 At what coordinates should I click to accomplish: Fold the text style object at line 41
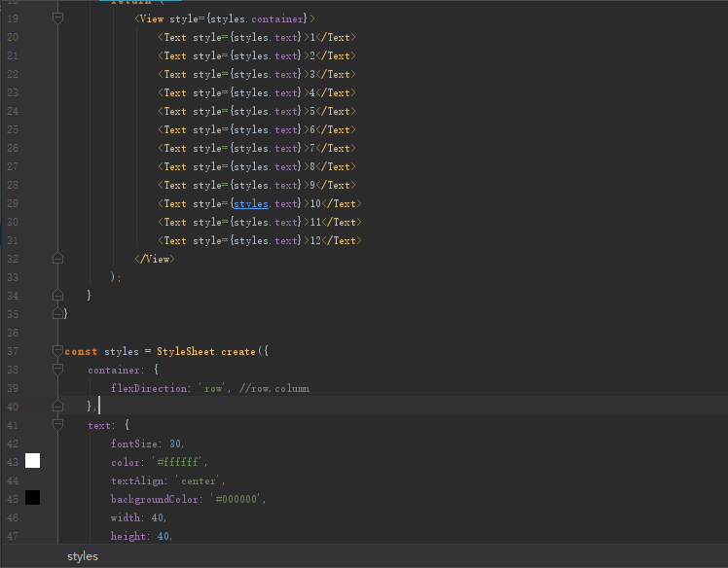57,425
